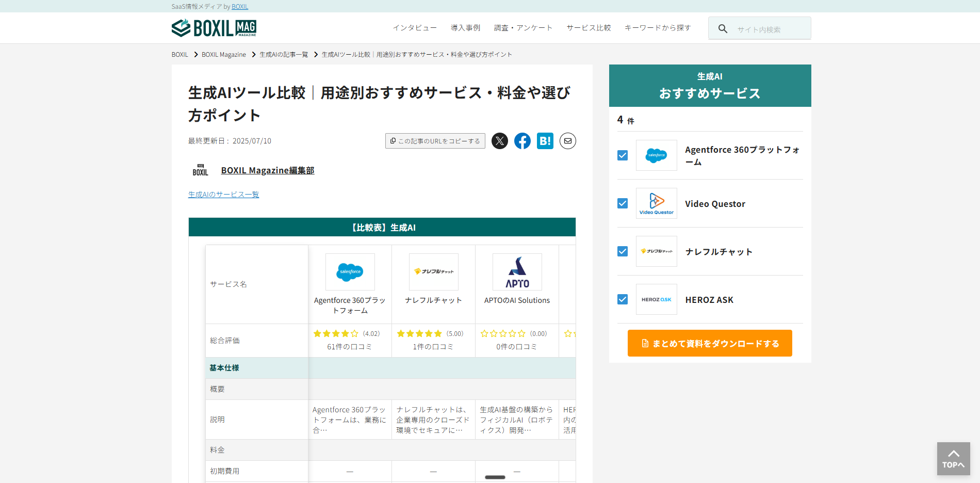This screenshot has height=483, width=980.
Task: Open APTOのAI Solutions name in table
Action: 517,300
